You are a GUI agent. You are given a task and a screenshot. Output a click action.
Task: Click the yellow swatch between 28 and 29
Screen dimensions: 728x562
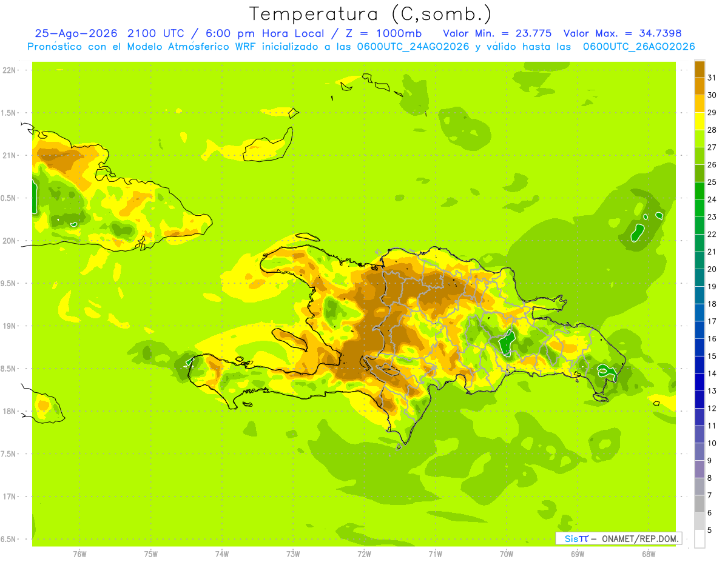699,121
